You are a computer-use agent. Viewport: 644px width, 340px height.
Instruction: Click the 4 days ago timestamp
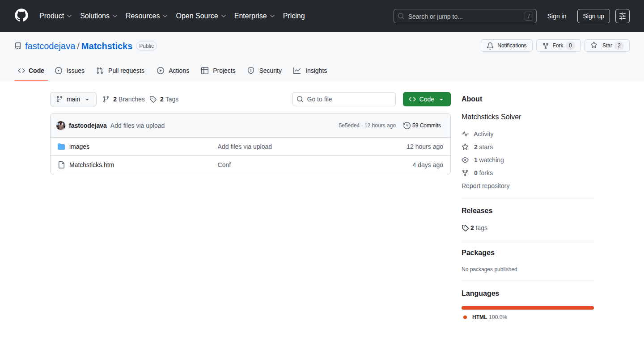(x=428, y=165)
